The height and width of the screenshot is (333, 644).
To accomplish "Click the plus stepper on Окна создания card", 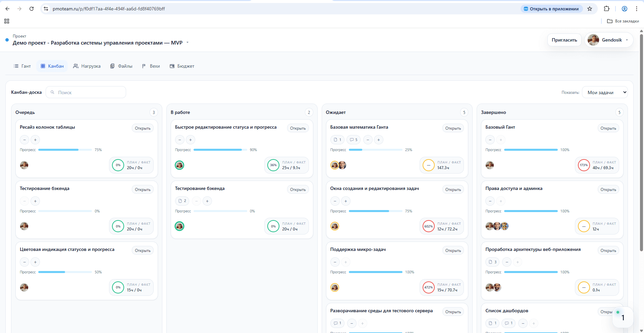I will click(345, 201).
